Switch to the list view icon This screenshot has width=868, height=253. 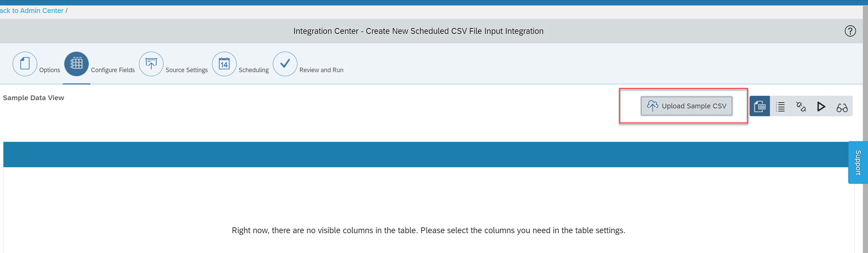tap(781, 106)
